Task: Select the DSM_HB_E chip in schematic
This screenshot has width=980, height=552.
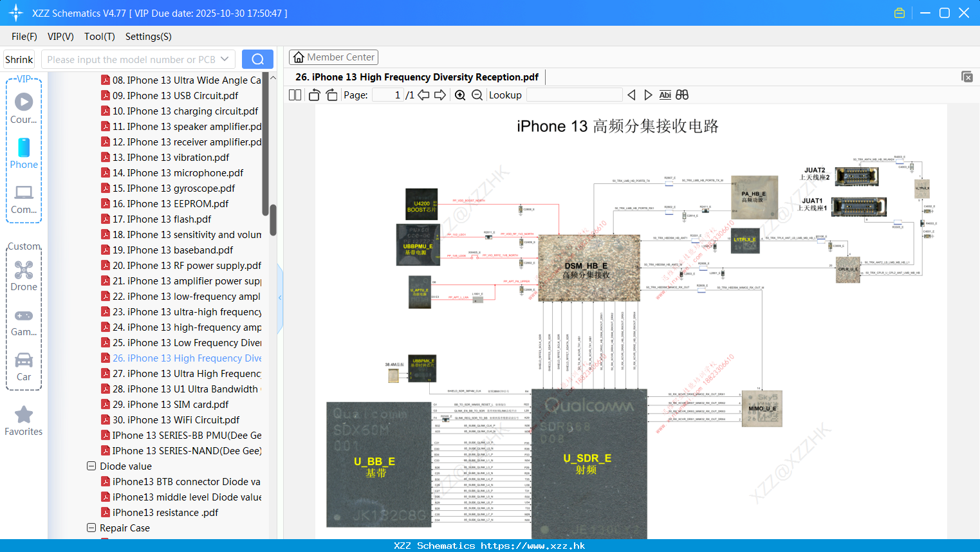Action: pos(588,268)
